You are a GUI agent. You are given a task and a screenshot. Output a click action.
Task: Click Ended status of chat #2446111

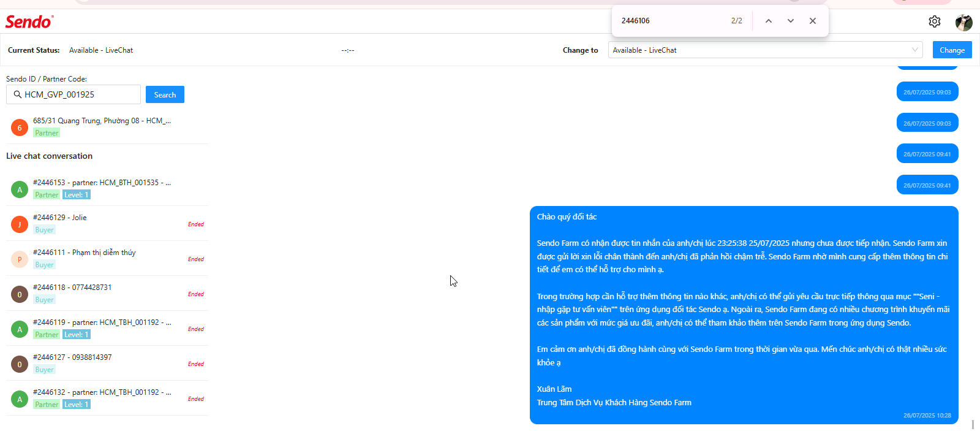[196, 259]
